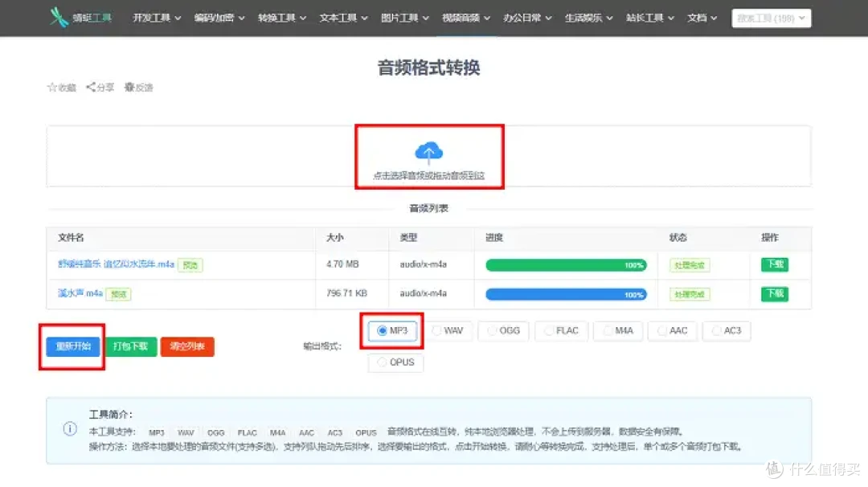
Task: Click the green 100% progress bar
Action: pyautogui.click(x=566, y=265)
